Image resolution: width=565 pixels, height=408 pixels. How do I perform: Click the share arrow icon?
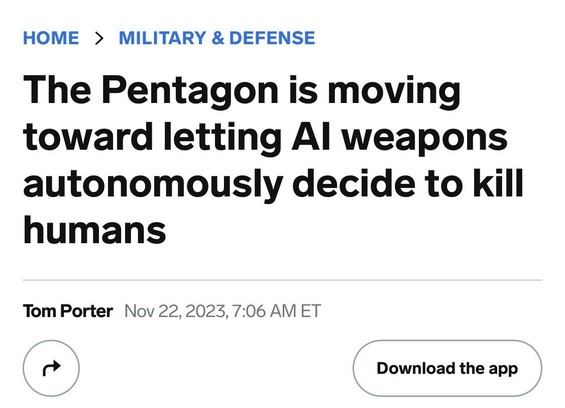pyautogui.click(x=51, y=368)
